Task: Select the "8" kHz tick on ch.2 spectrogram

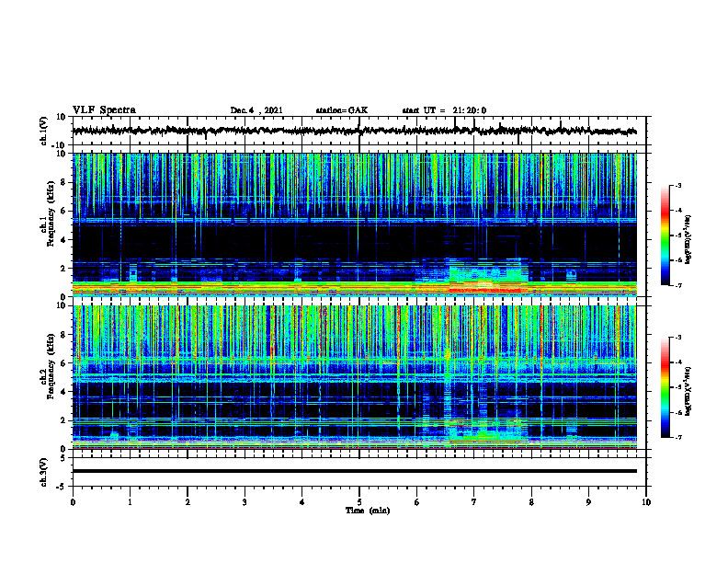Action: 63,335
